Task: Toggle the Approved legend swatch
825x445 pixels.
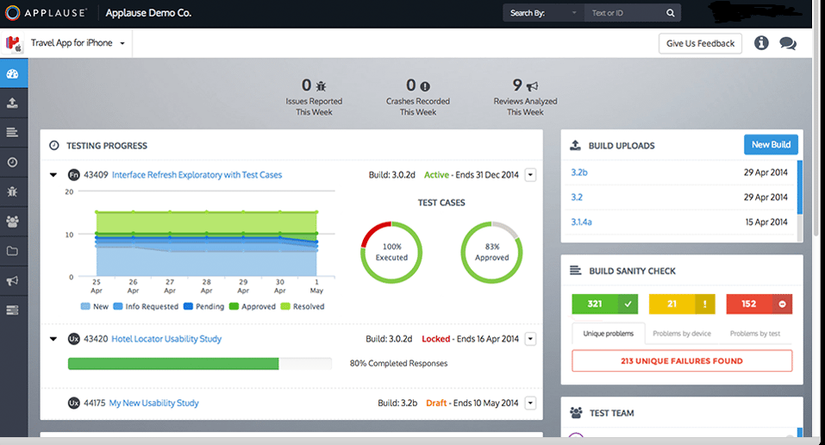Action: (x=234, y=306)
